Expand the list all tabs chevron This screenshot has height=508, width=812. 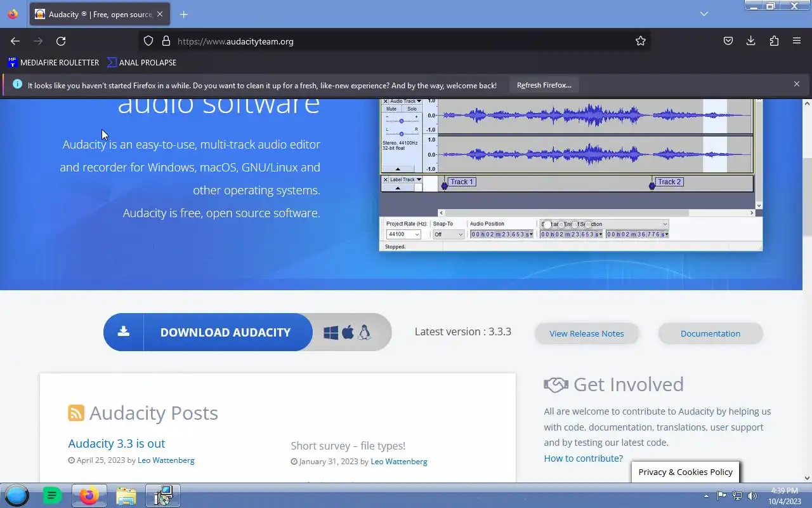(x=704, y=14)
